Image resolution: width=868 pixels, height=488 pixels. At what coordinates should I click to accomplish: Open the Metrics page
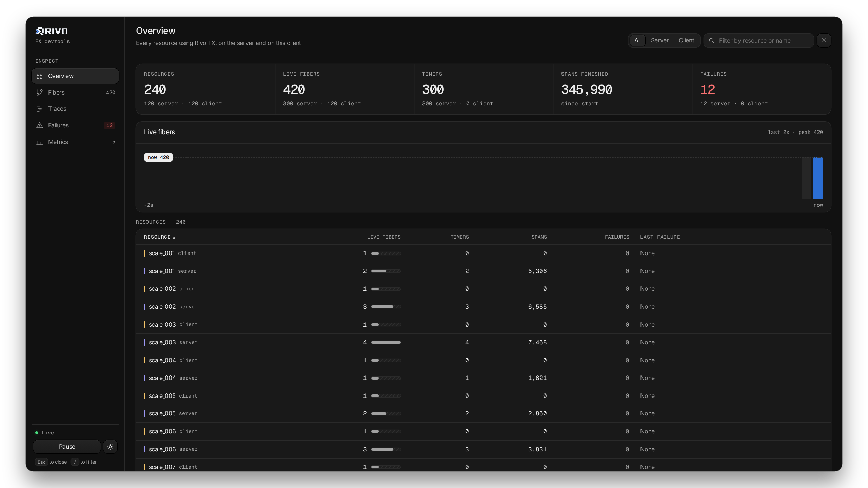pos(75,142)
